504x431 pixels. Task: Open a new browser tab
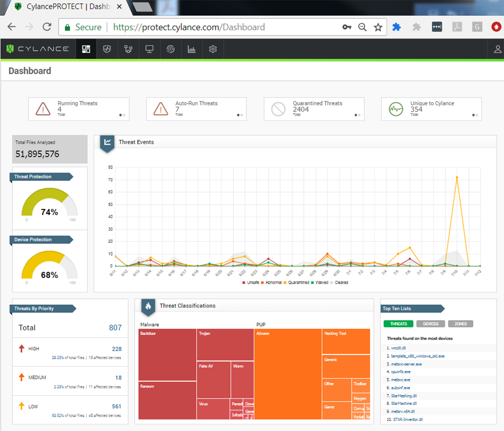142,7
